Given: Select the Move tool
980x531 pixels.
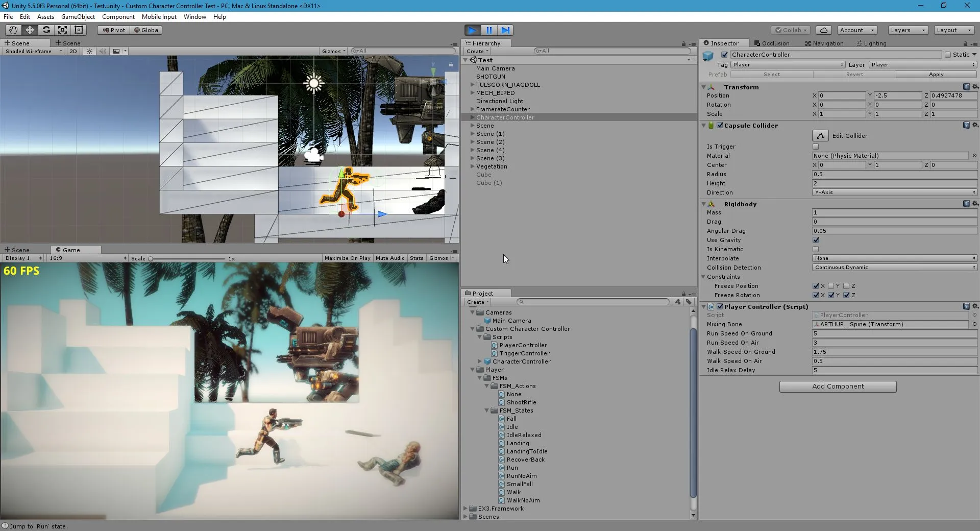Looking at the screenshot, I should coord(30,30).
